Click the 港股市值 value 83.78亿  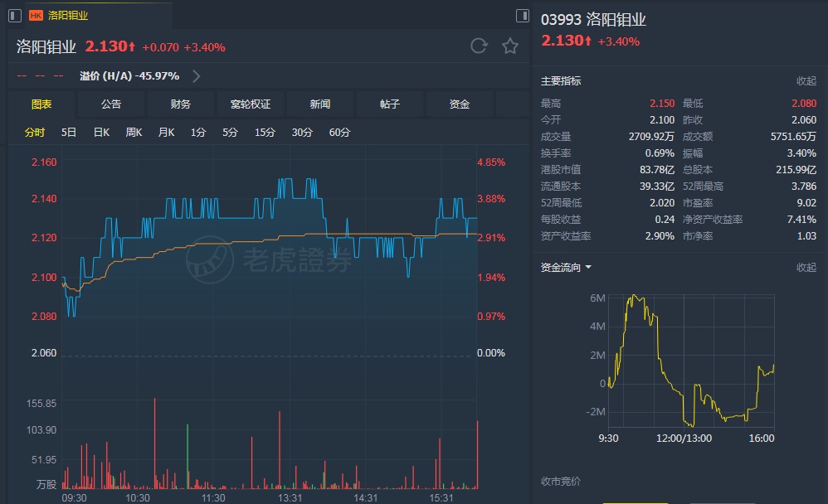point(657,170)
